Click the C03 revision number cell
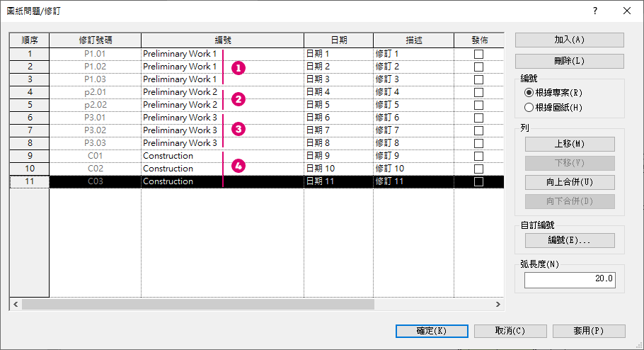Screen dimensions: 644x350 [x=96, y=181]
